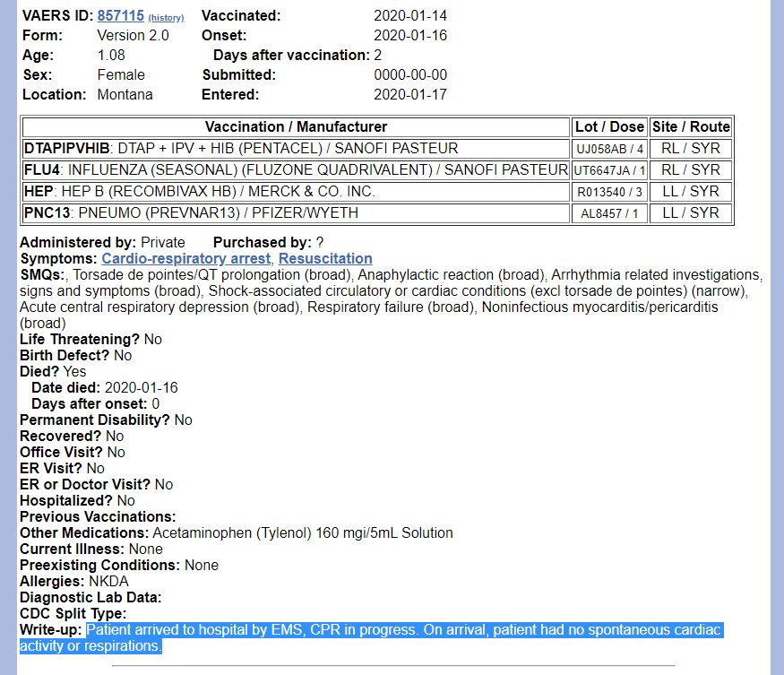Click the Recovered? No entry
784x675 pixels.
[72, 437]
